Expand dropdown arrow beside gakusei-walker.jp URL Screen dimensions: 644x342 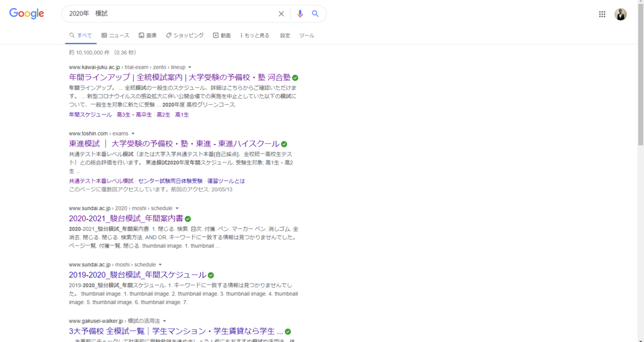tap(164, 321)
